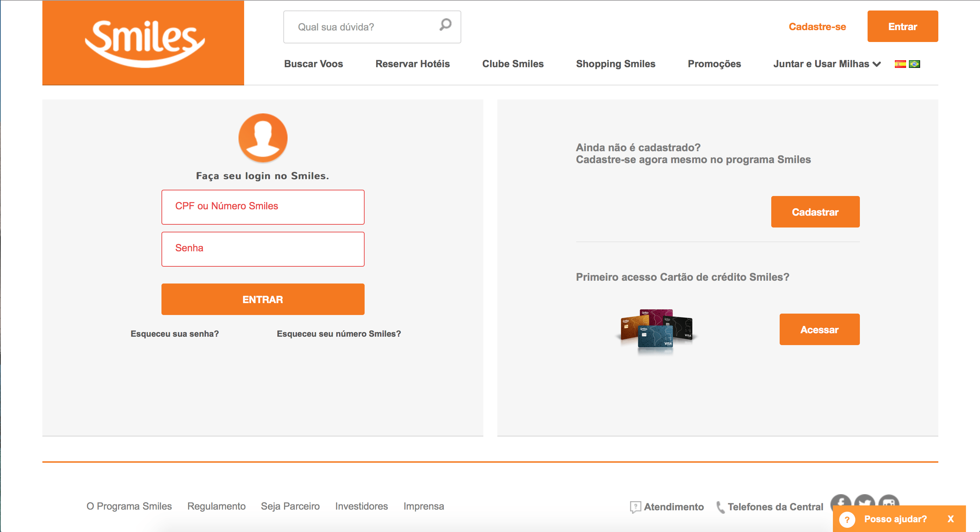
Task: Open Imprensa footer link
Action: tap(423, 506)
